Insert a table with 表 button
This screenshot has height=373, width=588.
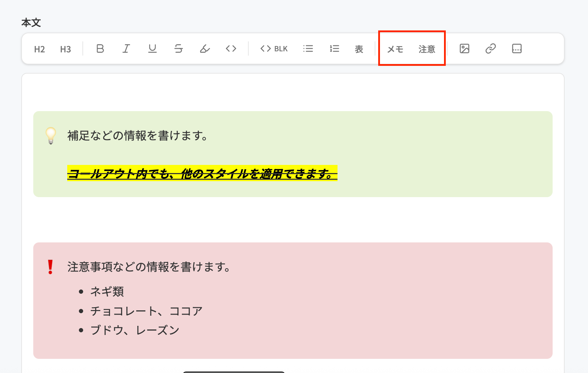359,49
